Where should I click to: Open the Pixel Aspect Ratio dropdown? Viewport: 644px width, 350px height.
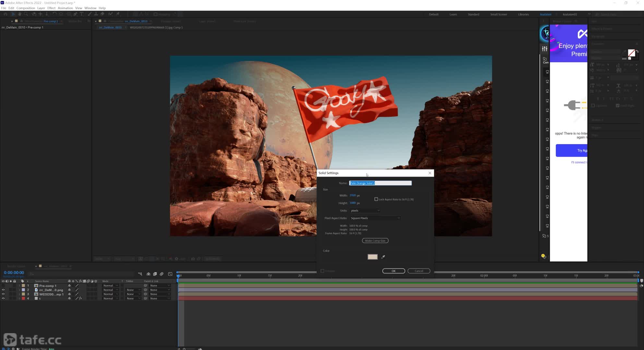(x=375, y=218)
